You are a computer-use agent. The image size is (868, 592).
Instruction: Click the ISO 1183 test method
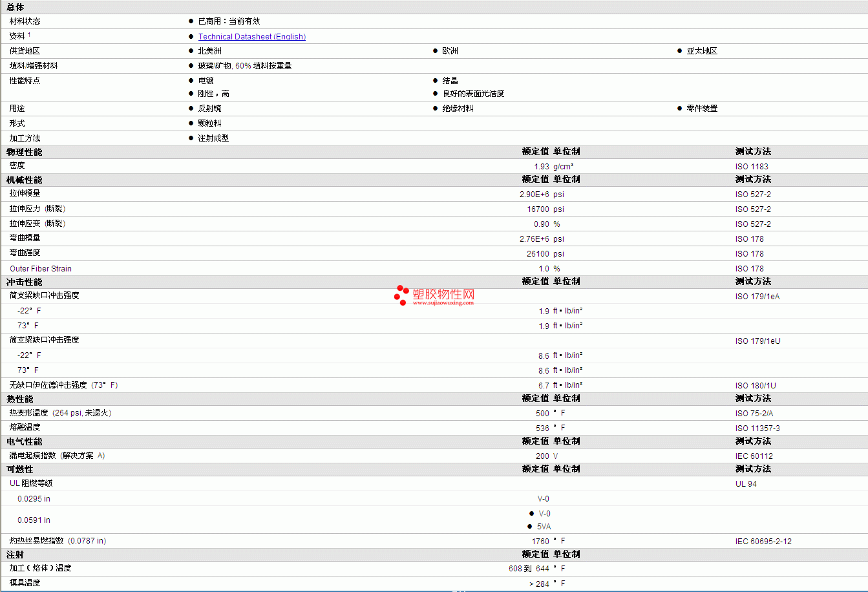point(752,167)
